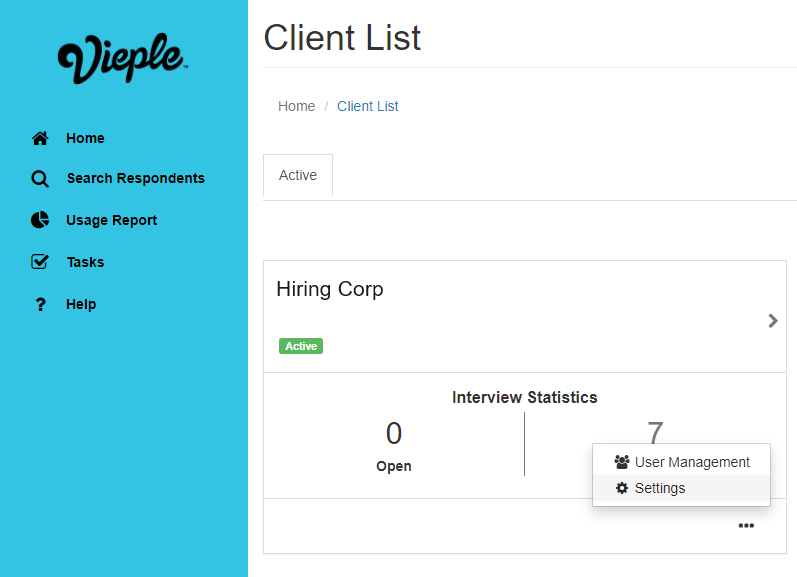Click the Client List breadcrumb link
This screenshot has width=797, height=577.
368,106
